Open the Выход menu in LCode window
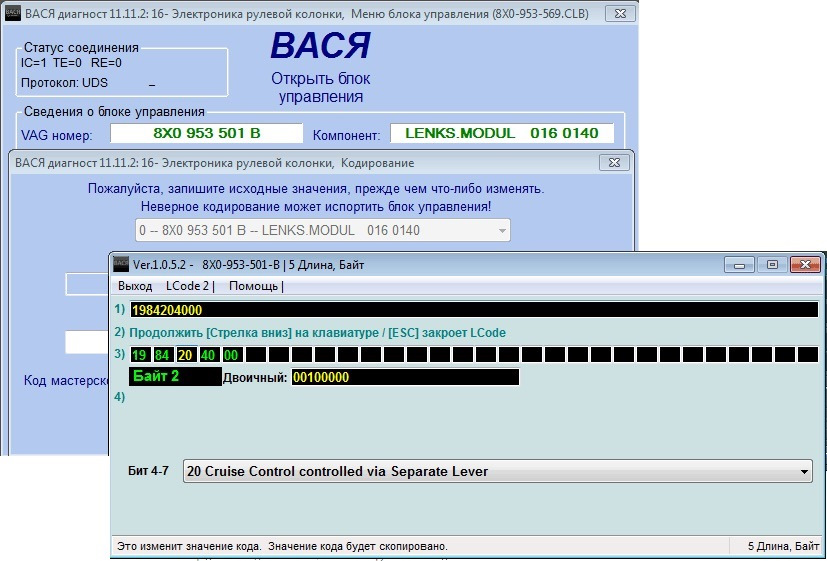 click(x=135, y=286)
